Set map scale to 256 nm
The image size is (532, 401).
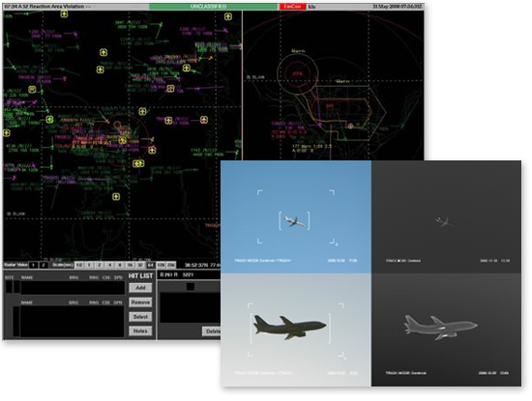(x=171, y=265)
